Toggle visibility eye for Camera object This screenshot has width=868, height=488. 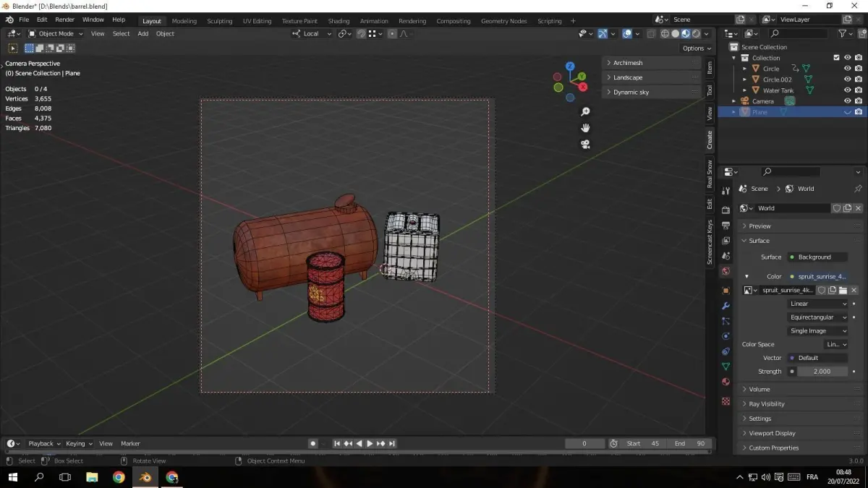click(848, 101)
